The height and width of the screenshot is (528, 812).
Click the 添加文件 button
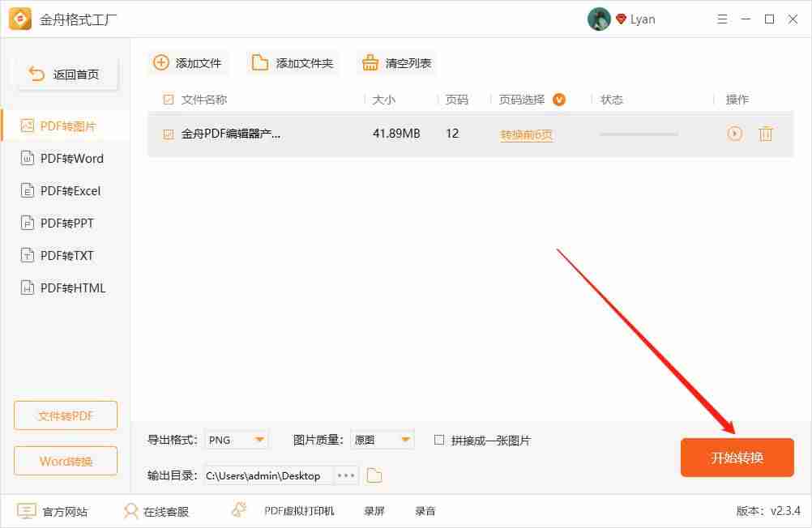[x=187, y=62]
